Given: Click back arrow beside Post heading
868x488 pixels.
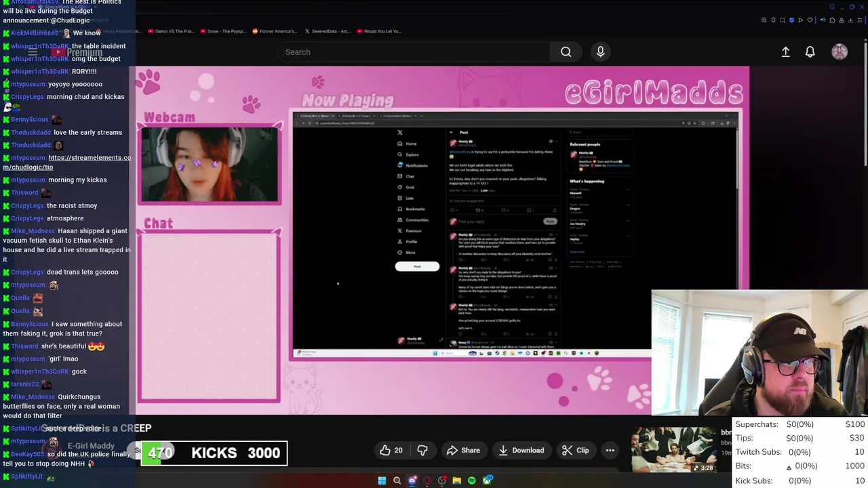Looking at the screenshot, I should pyautogui.click(x=452, y=133).
